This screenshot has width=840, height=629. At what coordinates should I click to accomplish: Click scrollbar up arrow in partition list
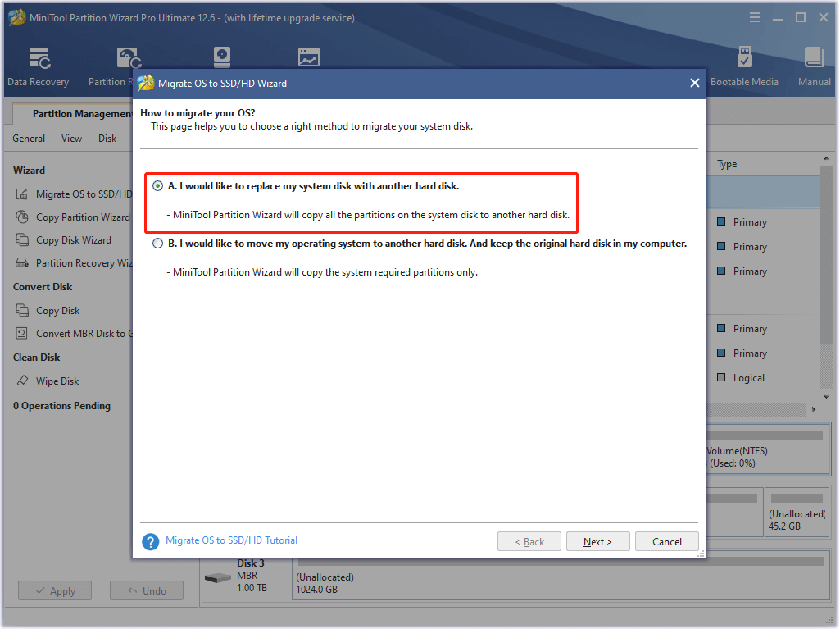pyautogui.click(x=826, y=159)
